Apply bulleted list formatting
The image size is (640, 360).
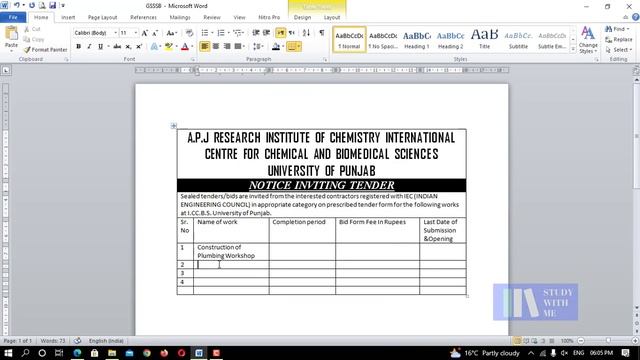205,33
